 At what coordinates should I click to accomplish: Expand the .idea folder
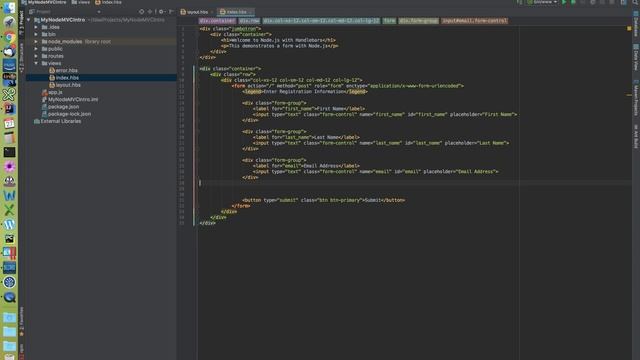click(36, 27)
